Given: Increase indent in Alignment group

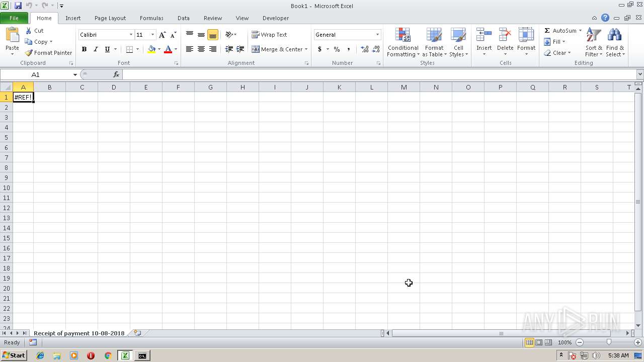Looking at the screenshot, I should pyautogui.click(x=240, y=49).
